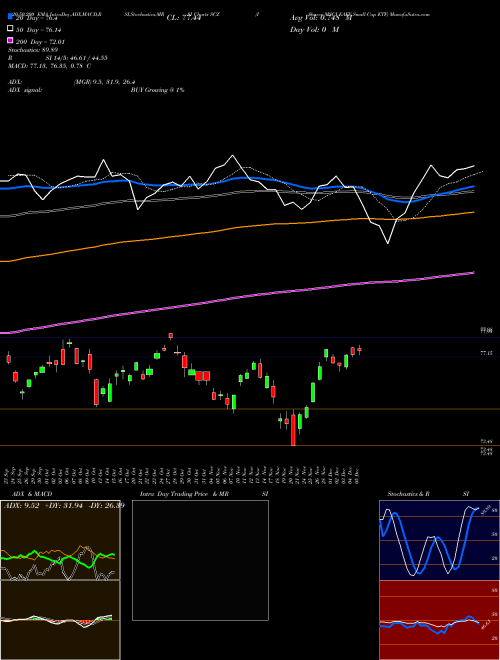Click the 'Intra Day Trading Price & MR' title

point(184,494)
